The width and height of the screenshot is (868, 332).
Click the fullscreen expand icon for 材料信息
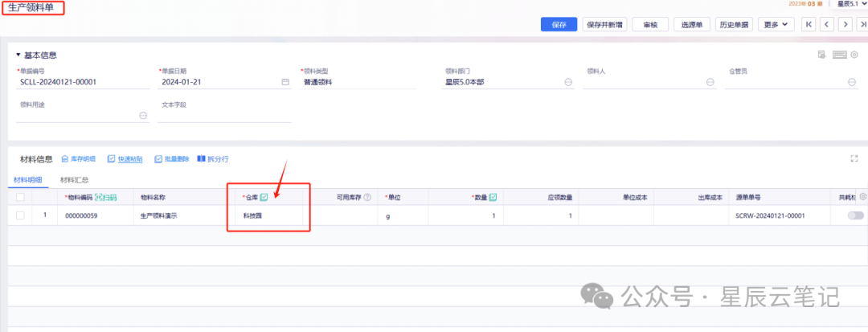[x=854, y=158]
